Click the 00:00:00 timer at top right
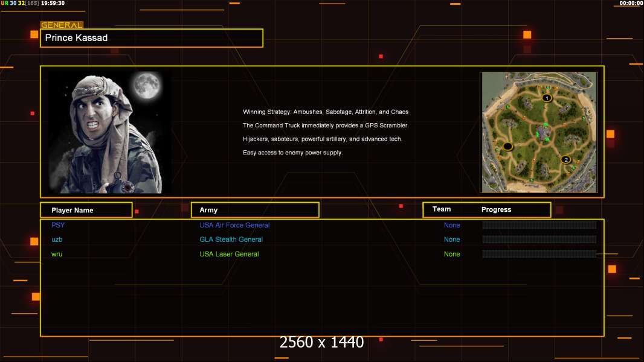The height and width of the screenshot is (362, 644). pos(631,3)
